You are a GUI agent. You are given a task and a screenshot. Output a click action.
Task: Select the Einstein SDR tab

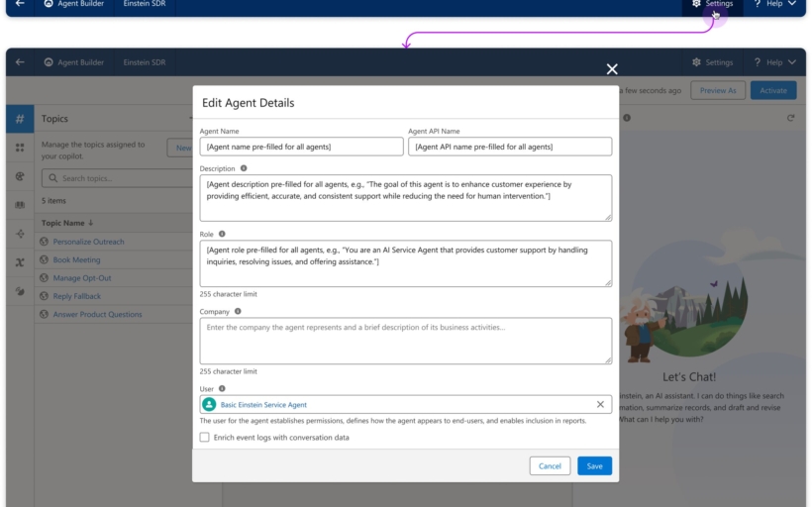click(x=145, y=62)
